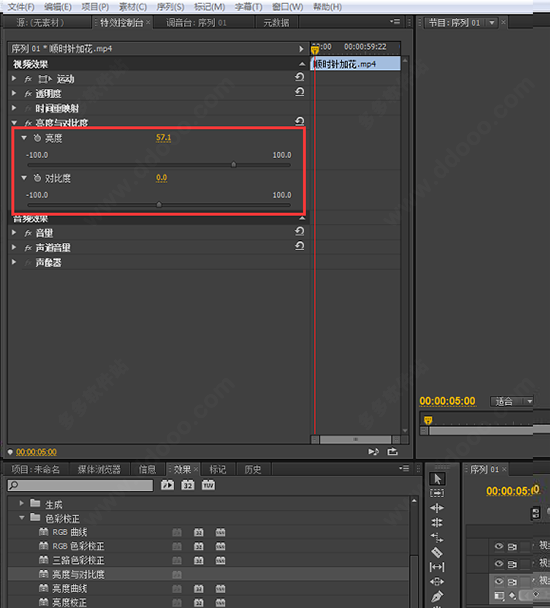Toggle animation stopwatch for 对比度
550x608 pixels.
coord(37,178)
